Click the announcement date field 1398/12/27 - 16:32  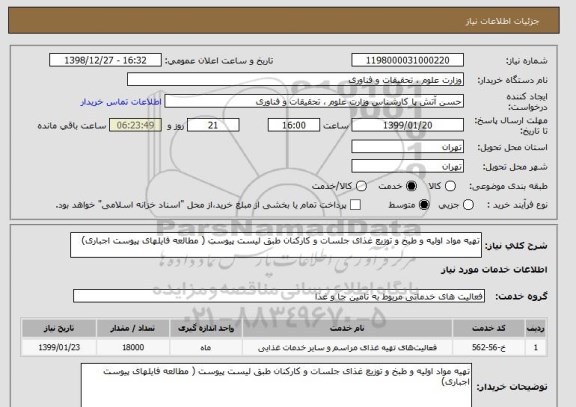[x=105, y=60]
